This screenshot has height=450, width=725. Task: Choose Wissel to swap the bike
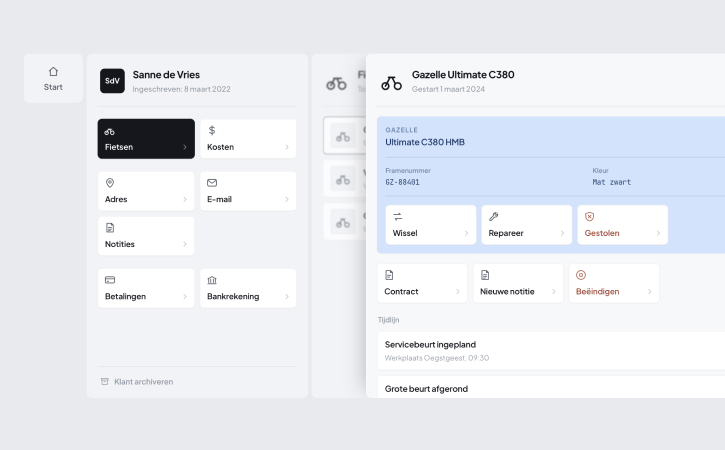431,225
